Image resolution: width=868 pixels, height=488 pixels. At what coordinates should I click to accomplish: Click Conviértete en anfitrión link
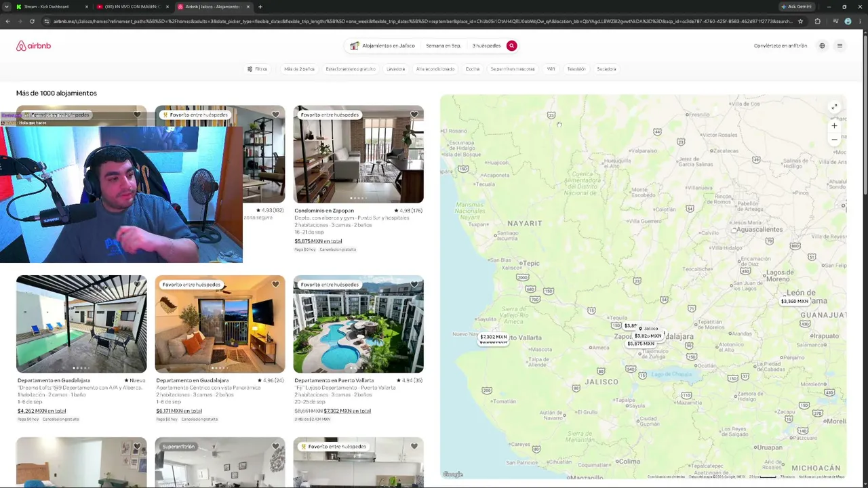coord(781,45)
